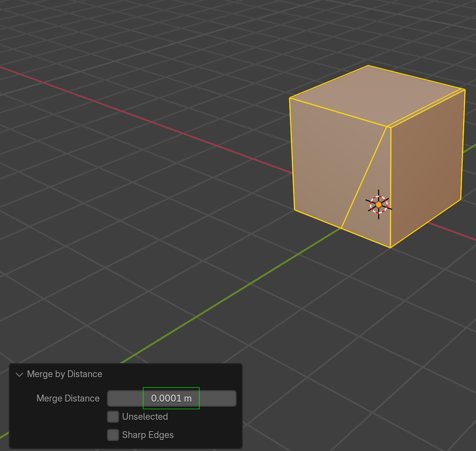Click the Merge Distance label
The height and width of the screenshot is (451, 476).
point(68,398)
